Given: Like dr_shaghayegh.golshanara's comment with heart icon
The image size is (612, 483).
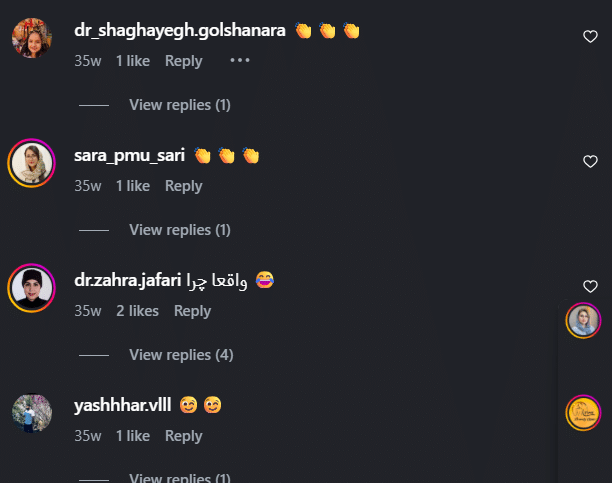Looking at the screenshot, I should (x=590, y=36).
